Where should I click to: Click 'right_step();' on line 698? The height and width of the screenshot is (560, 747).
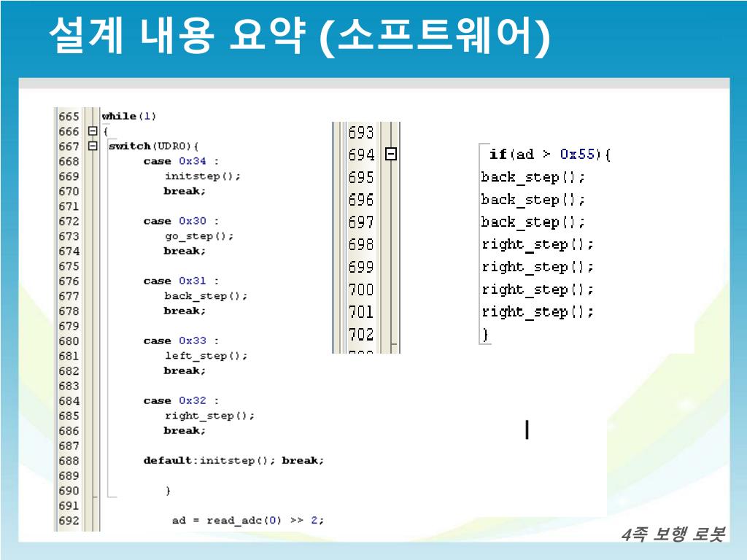coord(538,244)
